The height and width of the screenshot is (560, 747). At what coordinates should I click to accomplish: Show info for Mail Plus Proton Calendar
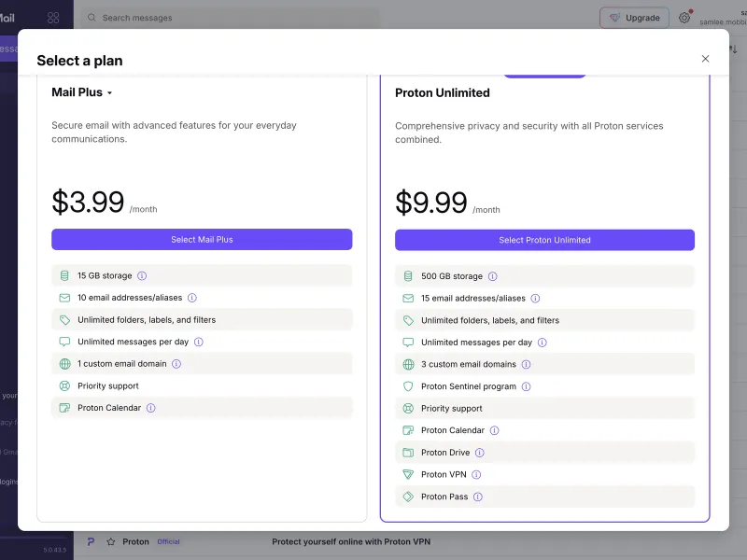151,408
